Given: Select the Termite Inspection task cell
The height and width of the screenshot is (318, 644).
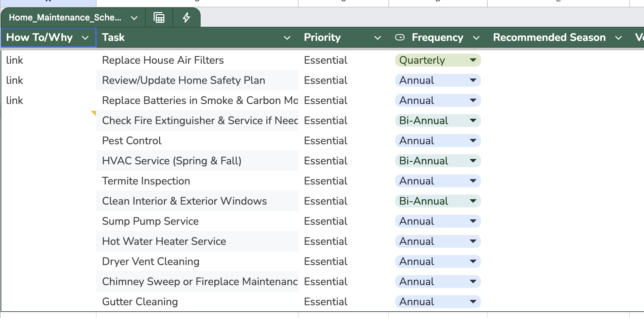Looking at the screenshot, I should pyautogui.click(x=146, y=181).
